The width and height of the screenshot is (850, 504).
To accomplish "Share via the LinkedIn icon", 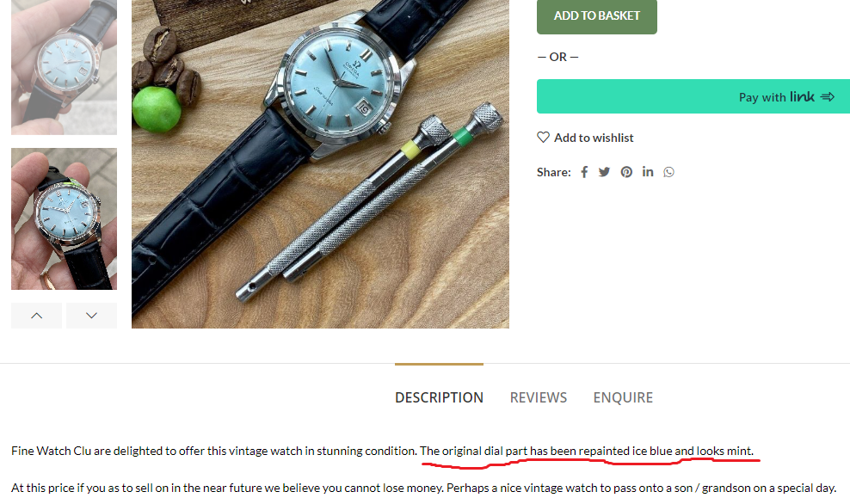I will 648,172.
